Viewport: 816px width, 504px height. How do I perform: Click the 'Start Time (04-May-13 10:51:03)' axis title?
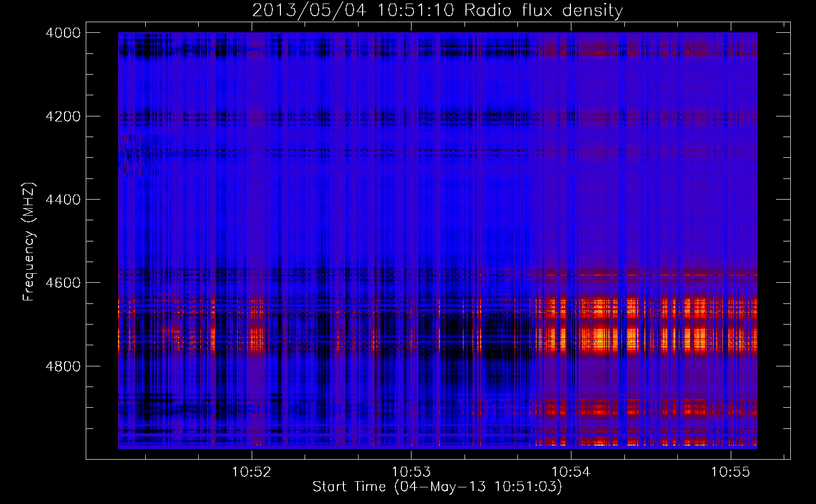tap(437, 487)
